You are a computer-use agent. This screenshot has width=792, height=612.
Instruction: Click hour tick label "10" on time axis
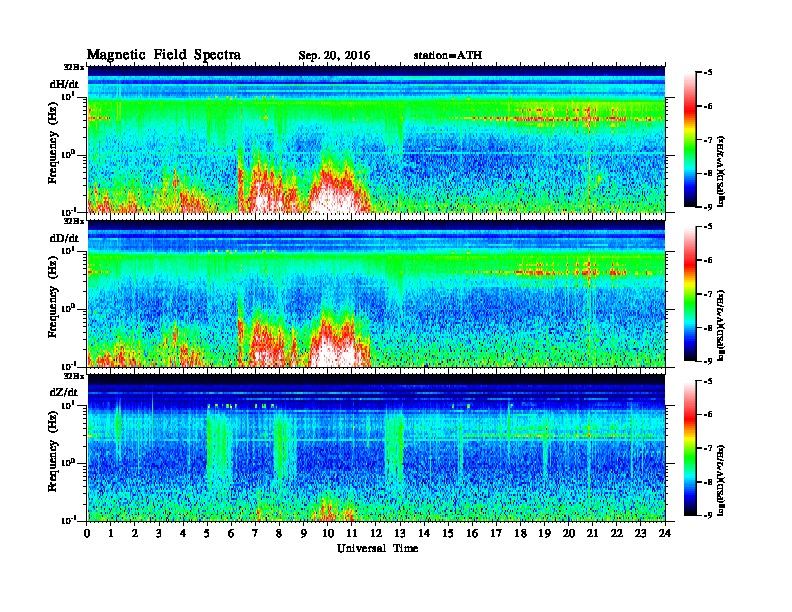(328, 533)
